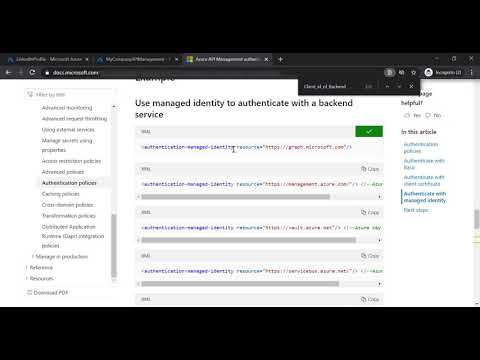Go back with the browser back arrow
Screen dimensions: 480x360
[9, 72]
